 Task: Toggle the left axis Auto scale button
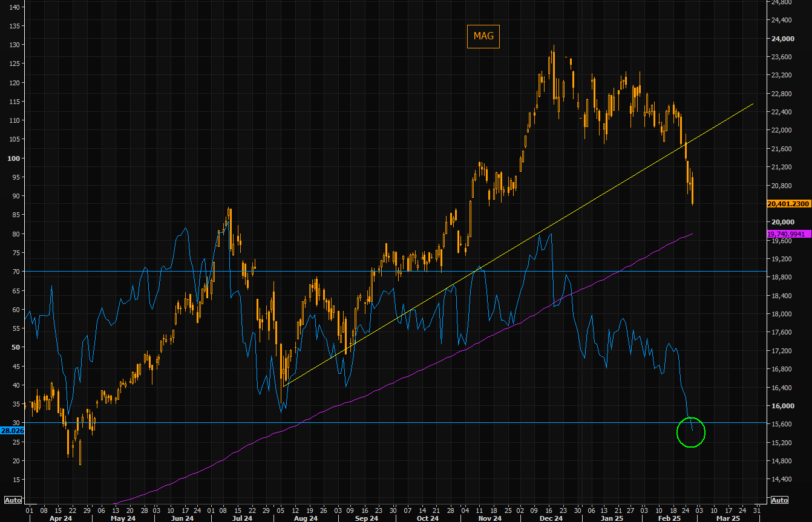[12, 500]
